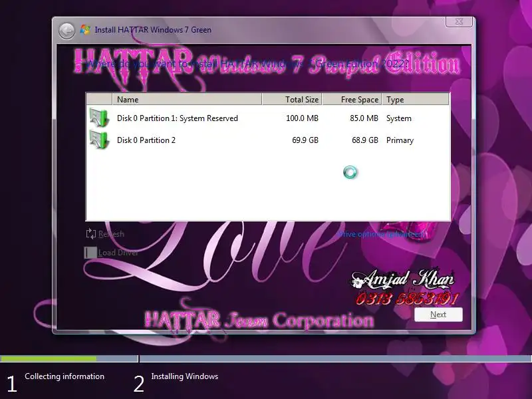Viewport: 532px width, 399px height.
Task: Click the Refresh icon
Action: tap(90, 233)
